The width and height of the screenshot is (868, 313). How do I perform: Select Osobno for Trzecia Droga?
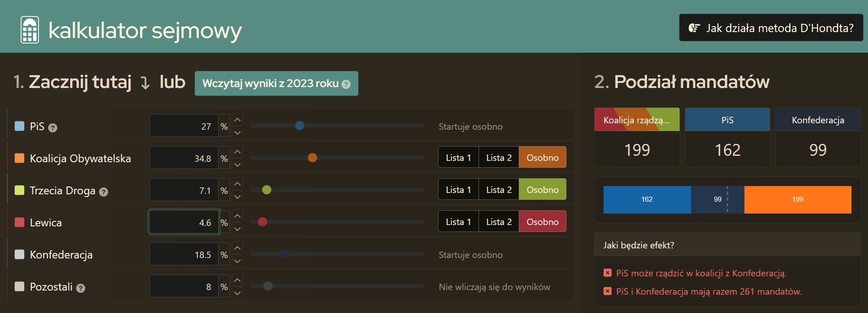pos(543,189)
